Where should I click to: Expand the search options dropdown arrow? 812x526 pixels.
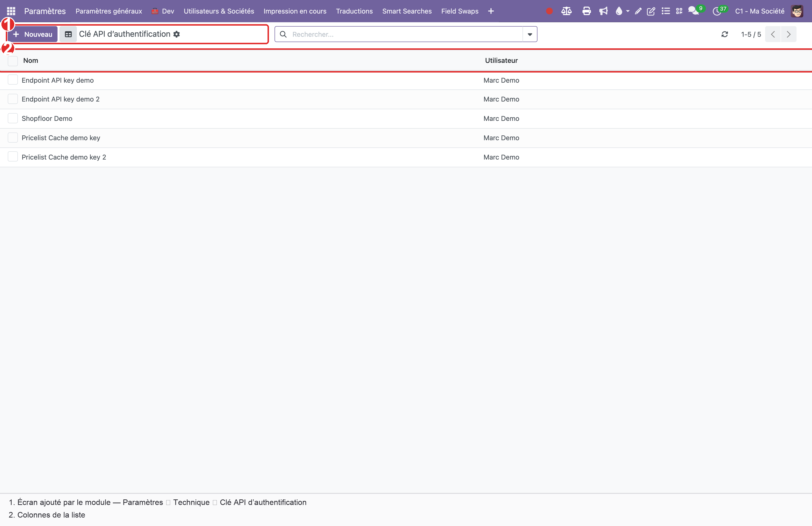point(530,34)
